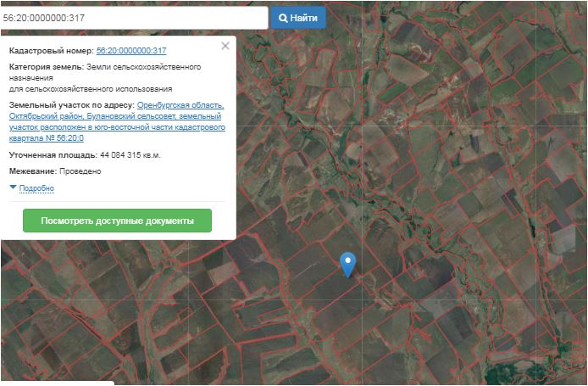Click the Уточненная площадь label

[x=53, y=155]
